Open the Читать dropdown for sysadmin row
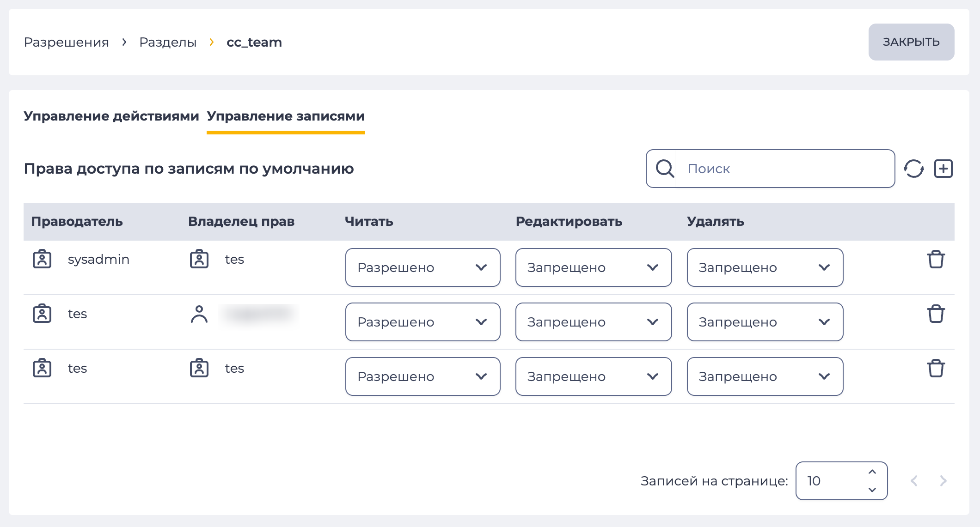This screenshot has width=980, height=527. tap(423, 267)
